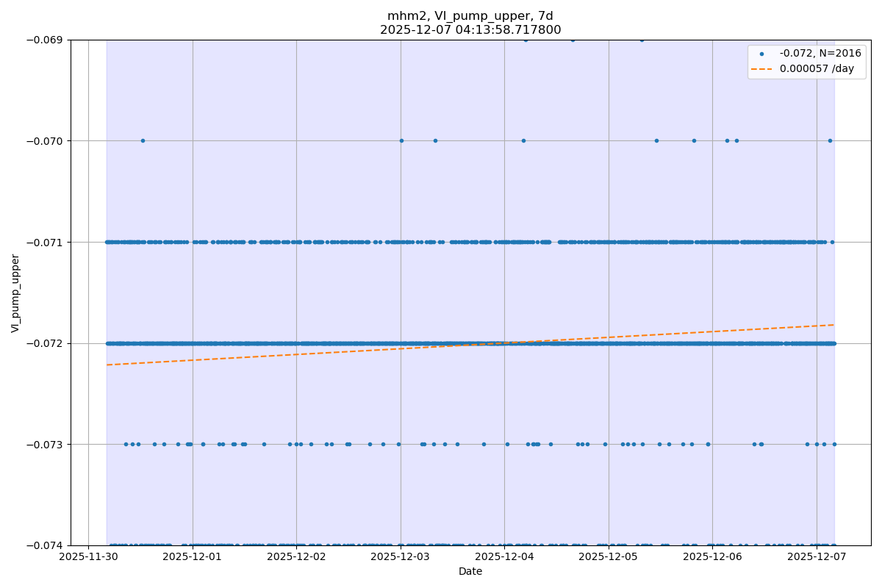Click the 2025-12-01 x-axis tick label
882x588 pixels.
coord(193,557)
